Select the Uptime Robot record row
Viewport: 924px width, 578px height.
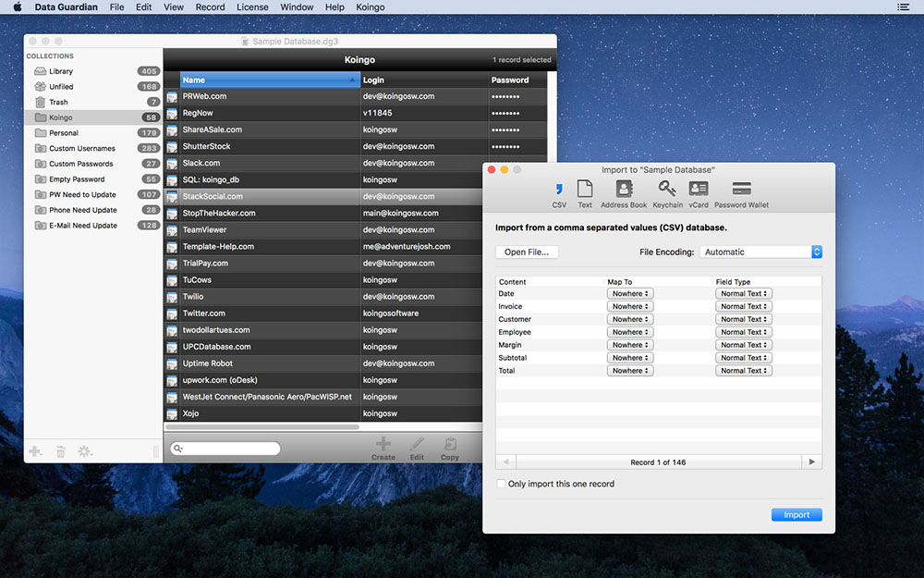click(322, 363)
